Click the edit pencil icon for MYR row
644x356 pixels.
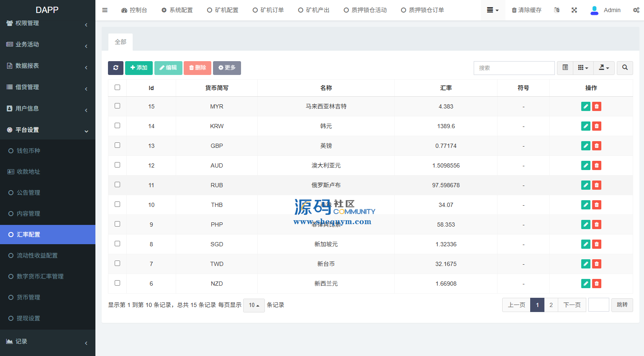click(x=586, y=106)
